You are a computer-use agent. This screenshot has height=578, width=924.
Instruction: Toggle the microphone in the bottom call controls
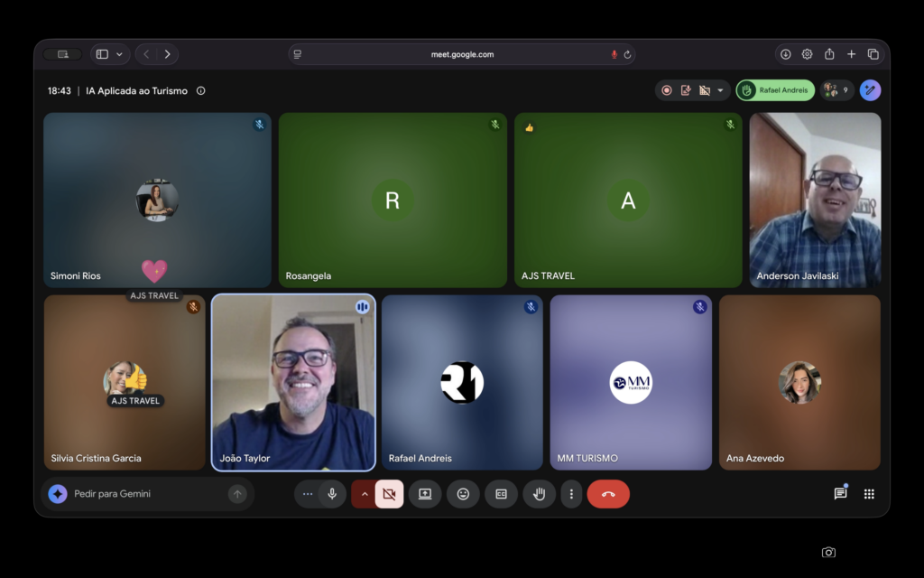pos(332,494)
